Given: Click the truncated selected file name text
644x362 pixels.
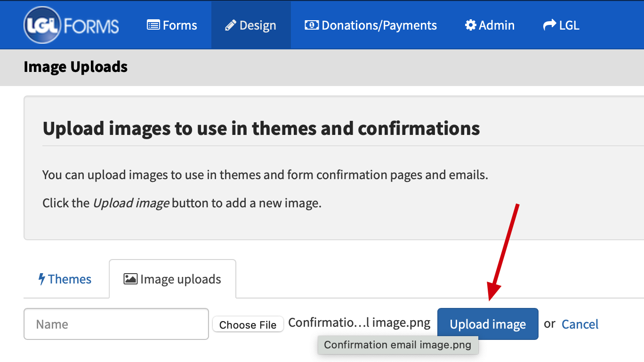Looking at the screenshot, I should pyautogui.click(x=359, y=323).
